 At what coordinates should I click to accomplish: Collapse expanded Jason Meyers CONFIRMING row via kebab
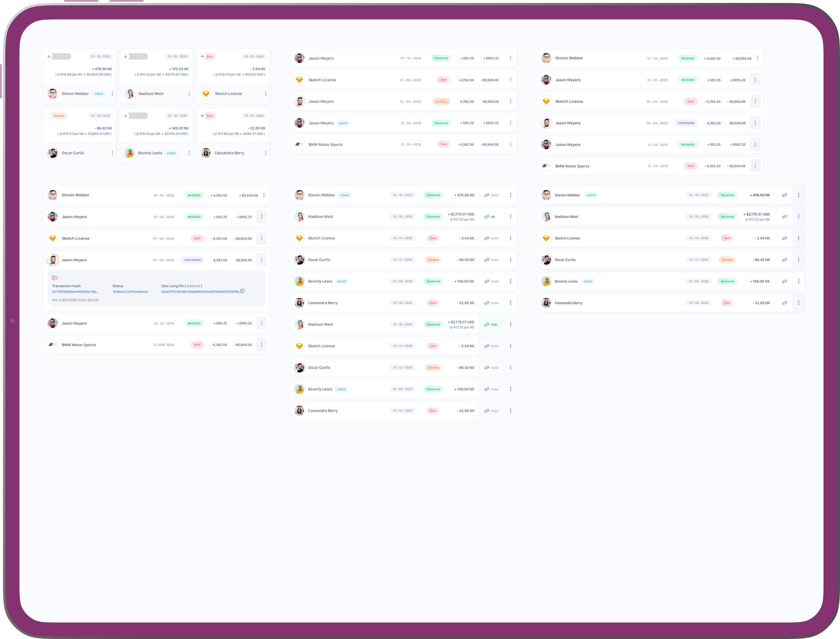point(261,260)
